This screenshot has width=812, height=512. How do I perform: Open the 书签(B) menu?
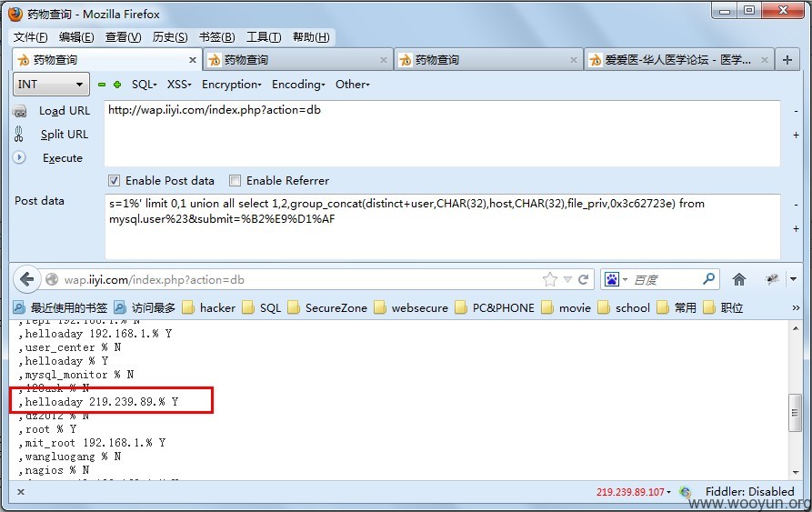[217, 37]
